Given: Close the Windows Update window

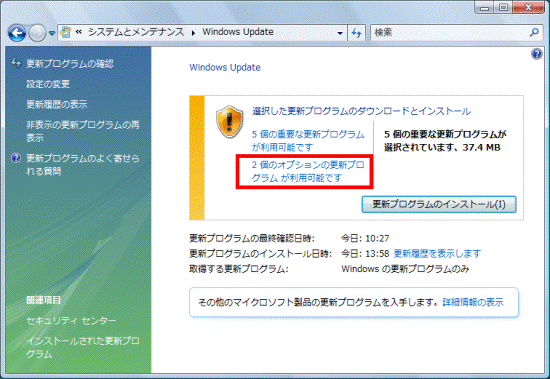Looking at the screenshot, I should [x=528, y=7].
